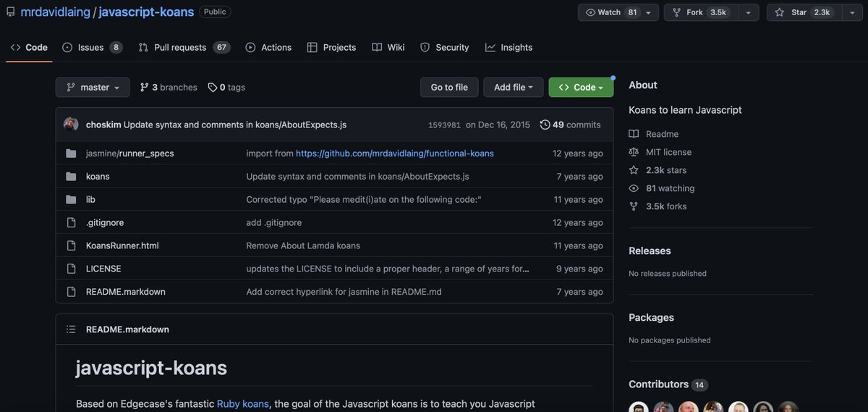Click choskim's avatar in the commit header
Viewport: 868px width, 412px height.
pos(71,125)
